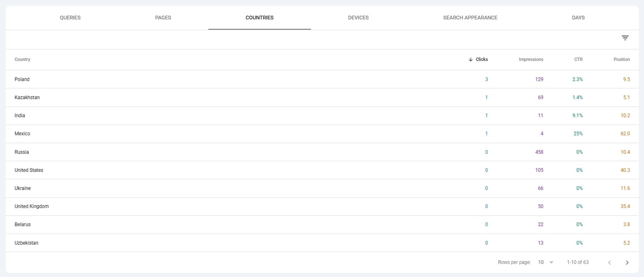This screenshot has height=277, width=644.
Task: Switch to the Pages tab
Action: 163,17
